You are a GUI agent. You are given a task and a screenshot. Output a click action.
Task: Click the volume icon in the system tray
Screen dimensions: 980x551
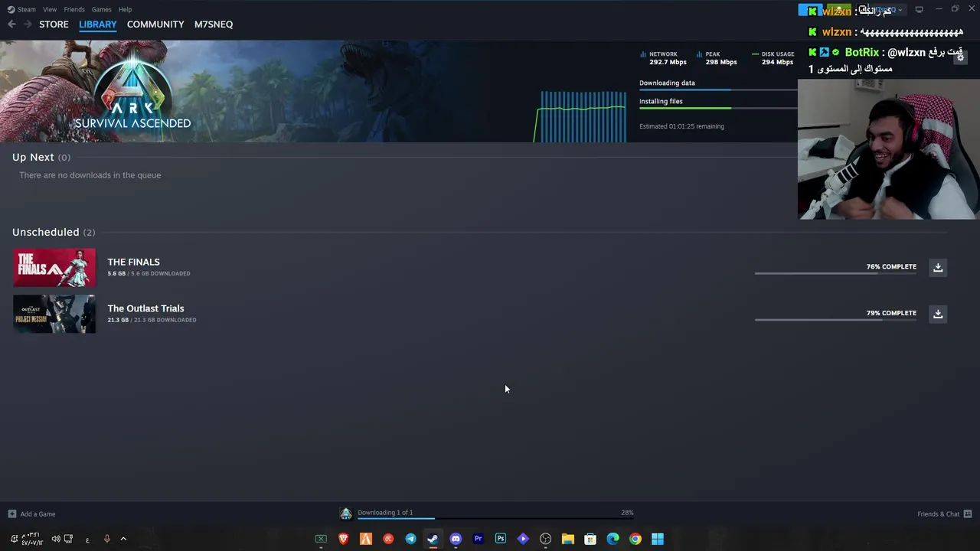click(x=56, y=539)
